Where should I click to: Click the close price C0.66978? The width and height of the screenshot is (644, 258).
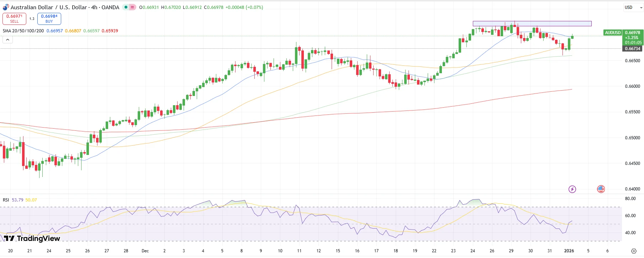pyautogui.click(x=213, y=7)
